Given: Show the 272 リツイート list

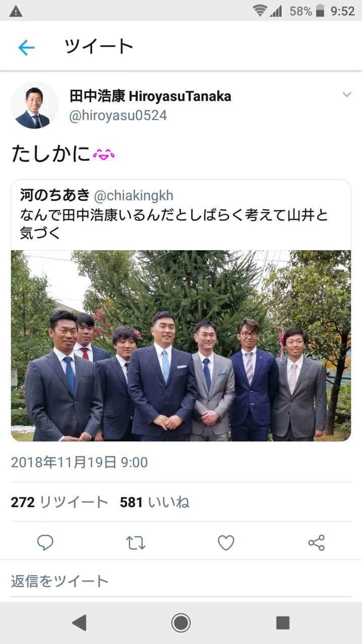Looking at the screenshot, I should coord(59,502).
